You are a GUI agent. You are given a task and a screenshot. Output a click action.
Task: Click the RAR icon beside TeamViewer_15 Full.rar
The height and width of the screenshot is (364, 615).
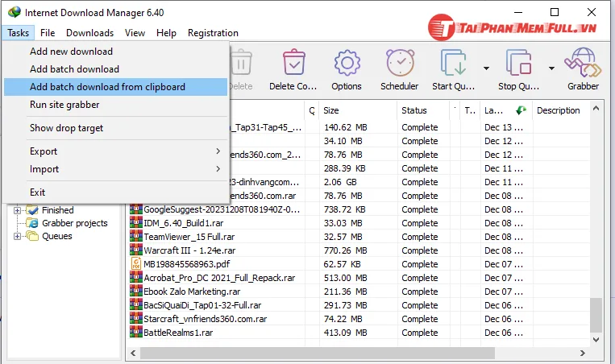click(135, 236)
